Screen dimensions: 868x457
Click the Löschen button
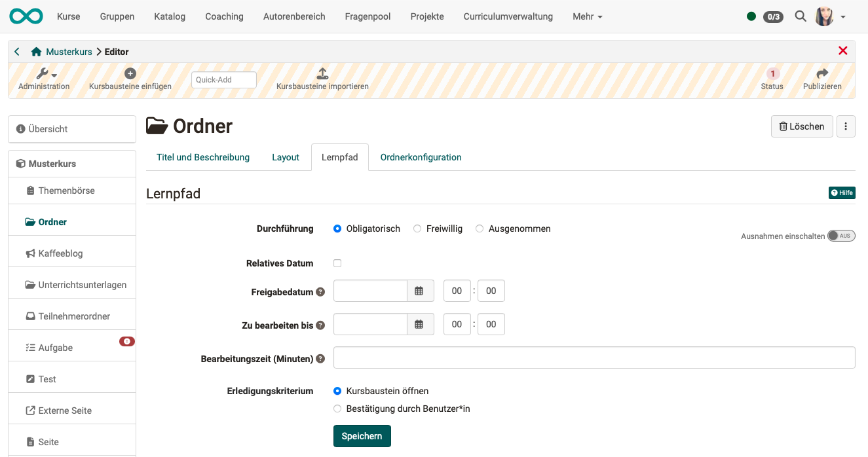pyautogui.click(x=801, y=126)
